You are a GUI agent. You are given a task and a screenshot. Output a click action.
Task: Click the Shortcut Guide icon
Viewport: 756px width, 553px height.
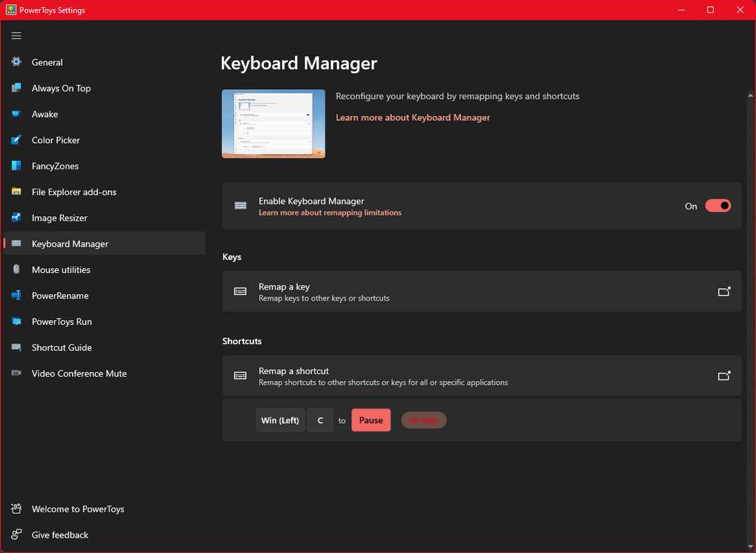17,347
